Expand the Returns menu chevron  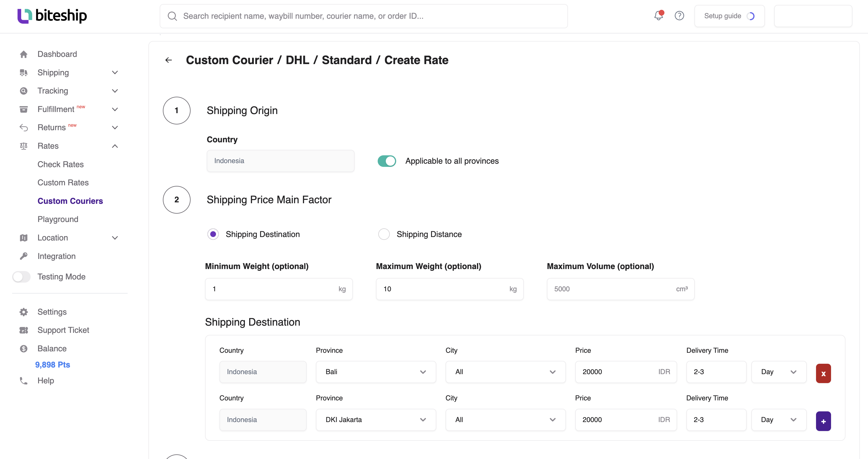pos(115,128)
